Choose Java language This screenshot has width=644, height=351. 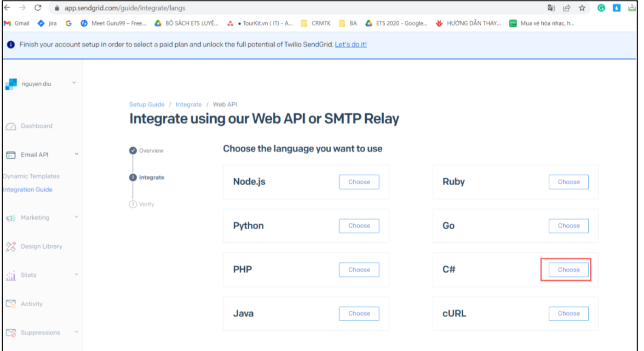pos(359,314)
